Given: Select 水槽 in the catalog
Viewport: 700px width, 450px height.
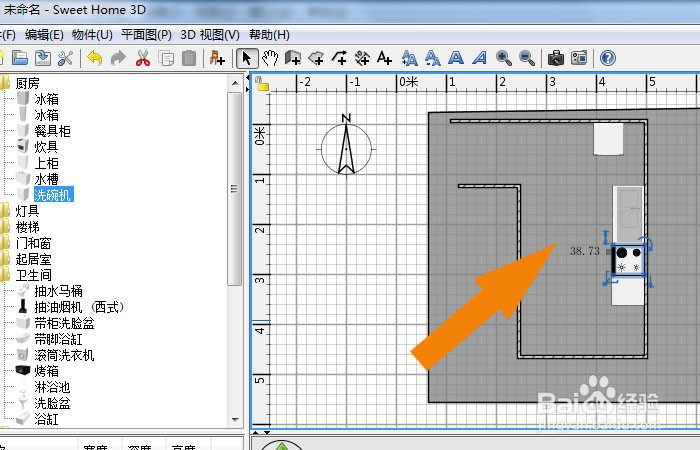Looking at the screenshot, I should [x=46, y=179].
